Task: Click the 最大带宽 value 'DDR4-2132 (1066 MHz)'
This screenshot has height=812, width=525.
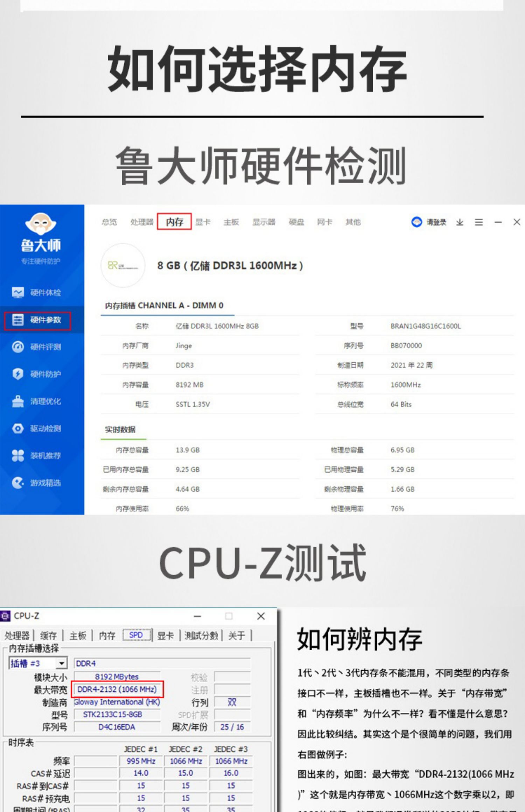Action: point(117,689)
